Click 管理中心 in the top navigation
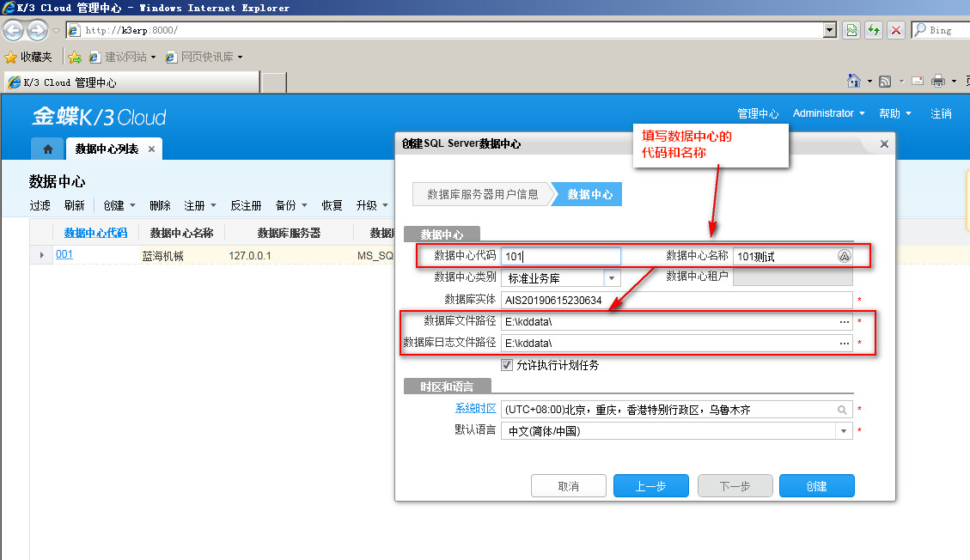This screenshot has height=560, width=970. click(758, 113)
